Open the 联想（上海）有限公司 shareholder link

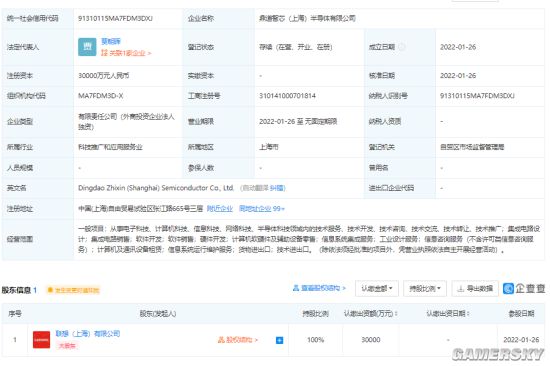pyautogui.click(x=88, y=333)
